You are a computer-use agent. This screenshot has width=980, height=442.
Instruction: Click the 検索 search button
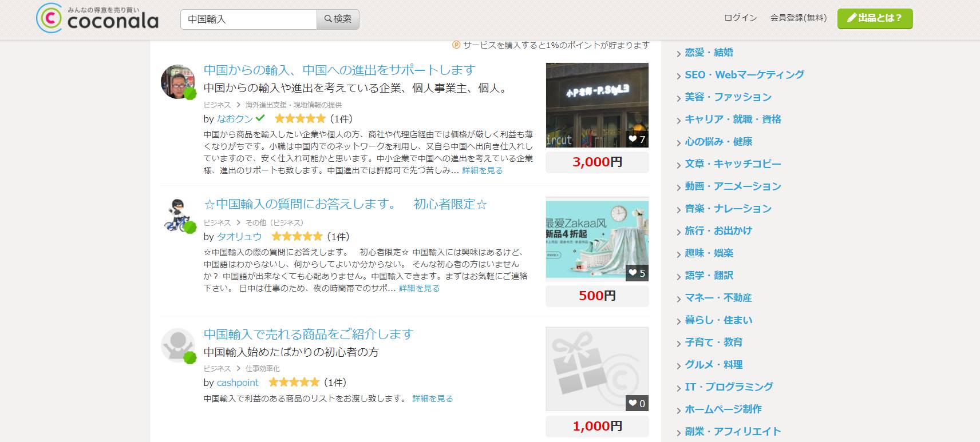pos(338,19)
